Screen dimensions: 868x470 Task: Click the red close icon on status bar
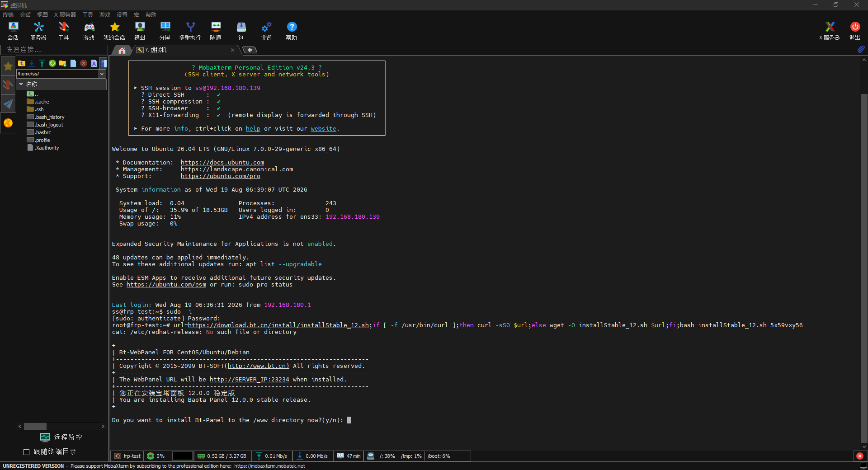860,456
